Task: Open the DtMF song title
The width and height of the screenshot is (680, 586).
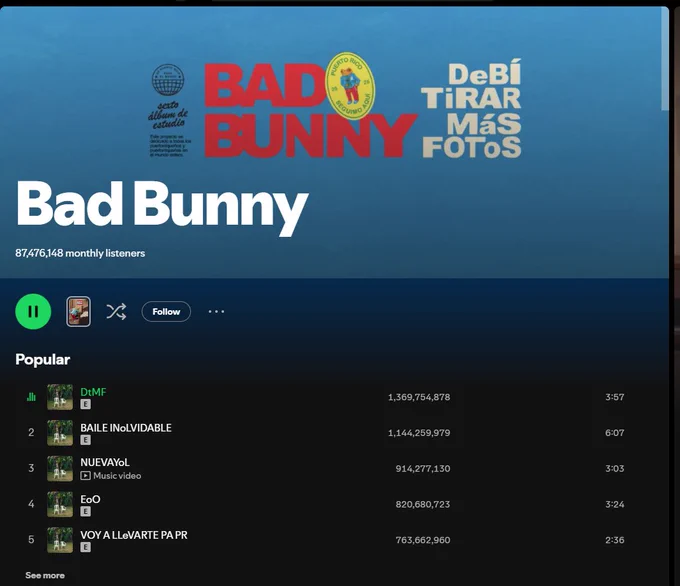Action: pos(93,392)
